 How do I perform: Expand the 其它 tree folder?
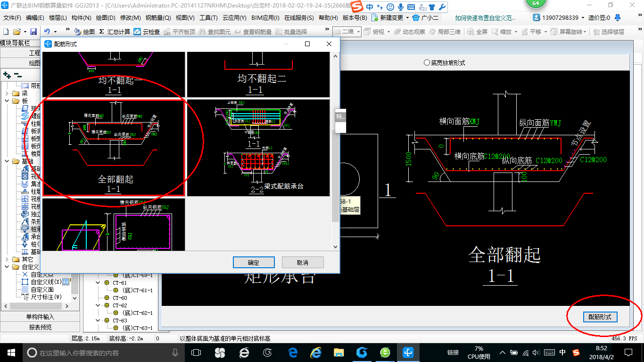click(7, 259)
